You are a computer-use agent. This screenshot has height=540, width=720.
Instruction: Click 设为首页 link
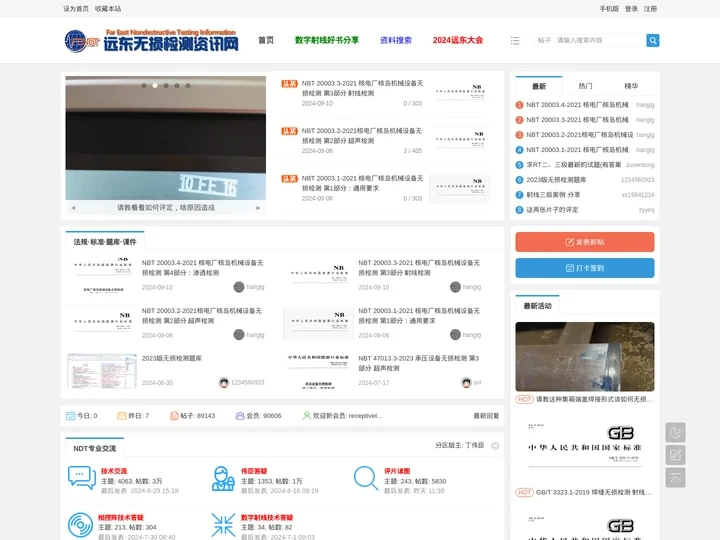[x=76, y=9]
